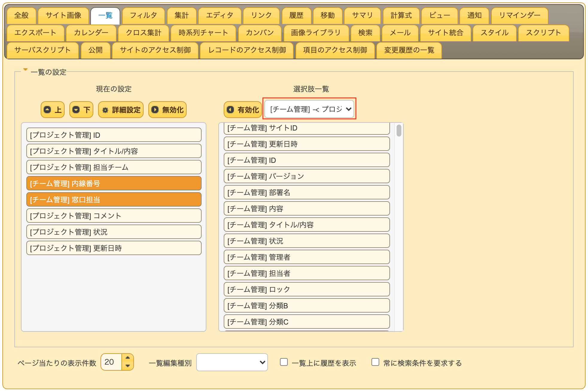This screenshot has height=391, width=588.
Task: Switch to the フィルタ tab
Action: pos(144,15)
